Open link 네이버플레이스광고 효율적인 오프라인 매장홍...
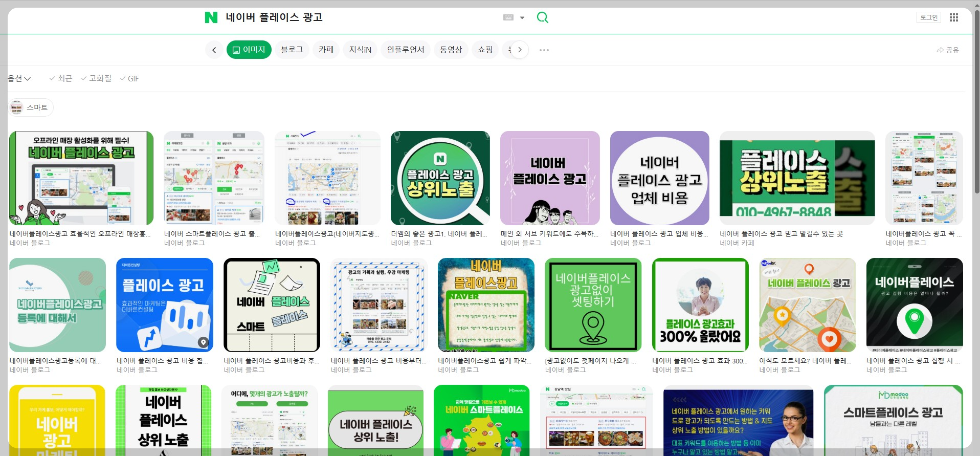Viewport: 980px width, 456px height. 80,234
